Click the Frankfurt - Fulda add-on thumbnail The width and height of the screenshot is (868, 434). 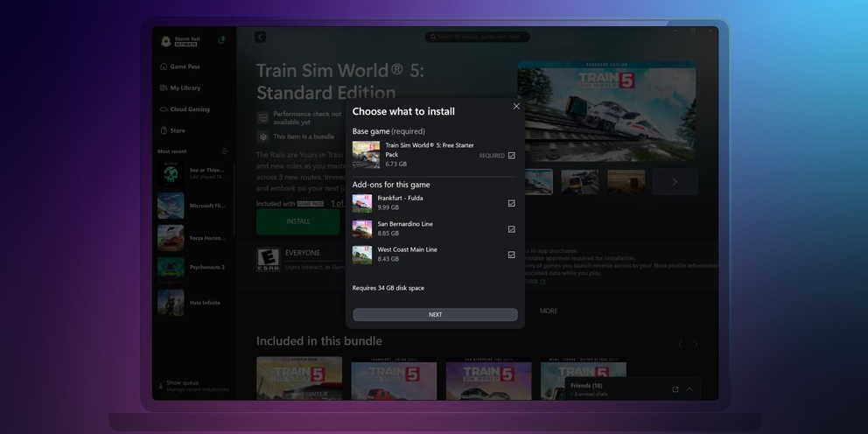(x=362, y=203)
